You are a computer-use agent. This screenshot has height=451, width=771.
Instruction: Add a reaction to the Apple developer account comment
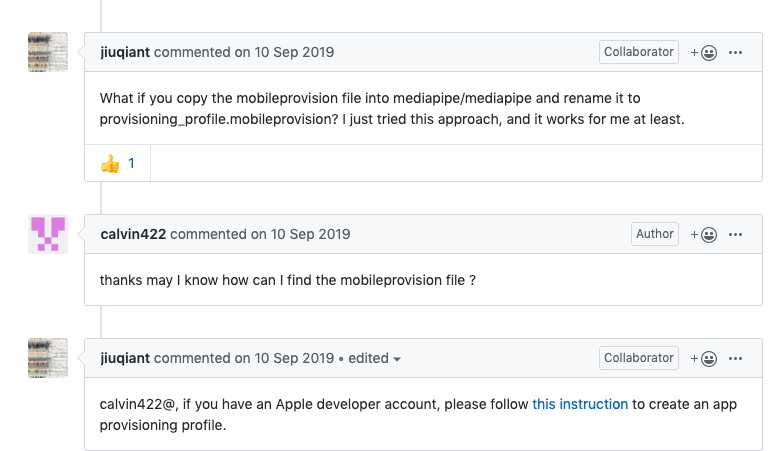tap(704, 358)
